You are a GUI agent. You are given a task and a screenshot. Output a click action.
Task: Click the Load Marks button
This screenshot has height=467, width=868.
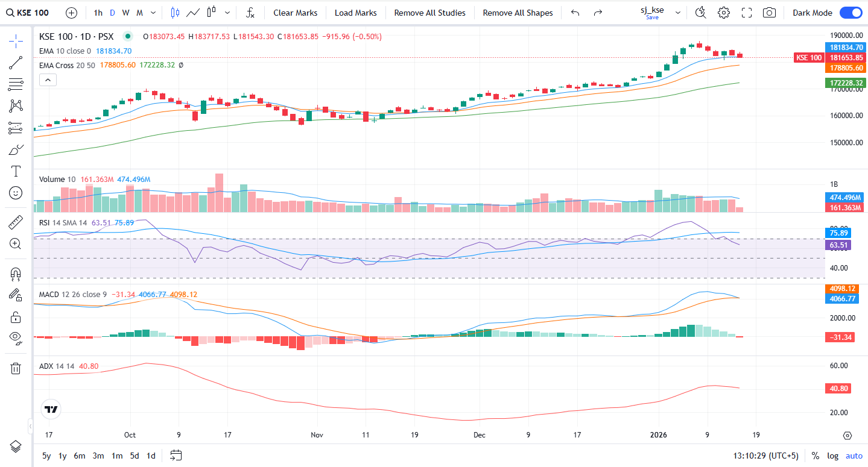355,13
